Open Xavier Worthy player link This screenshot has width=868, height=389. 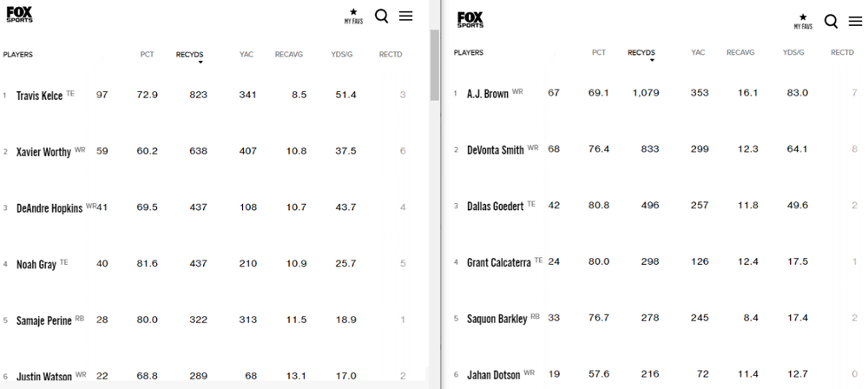click(x=43, y=152)
